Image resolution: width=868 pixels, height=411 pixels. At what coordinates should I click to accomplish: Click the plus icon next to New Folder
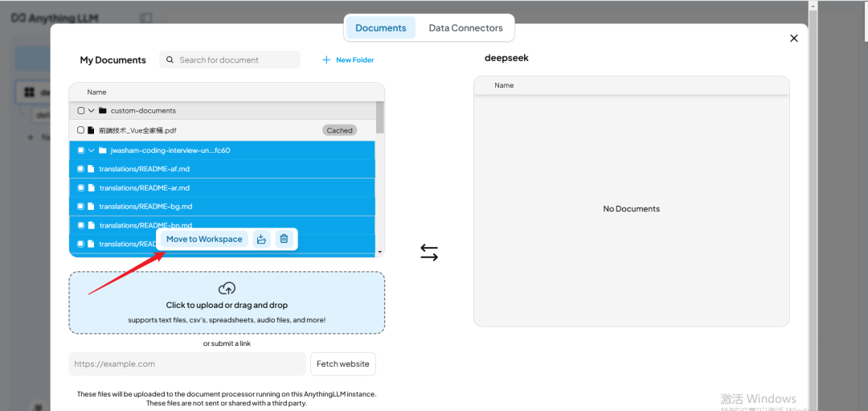point(326,60)
